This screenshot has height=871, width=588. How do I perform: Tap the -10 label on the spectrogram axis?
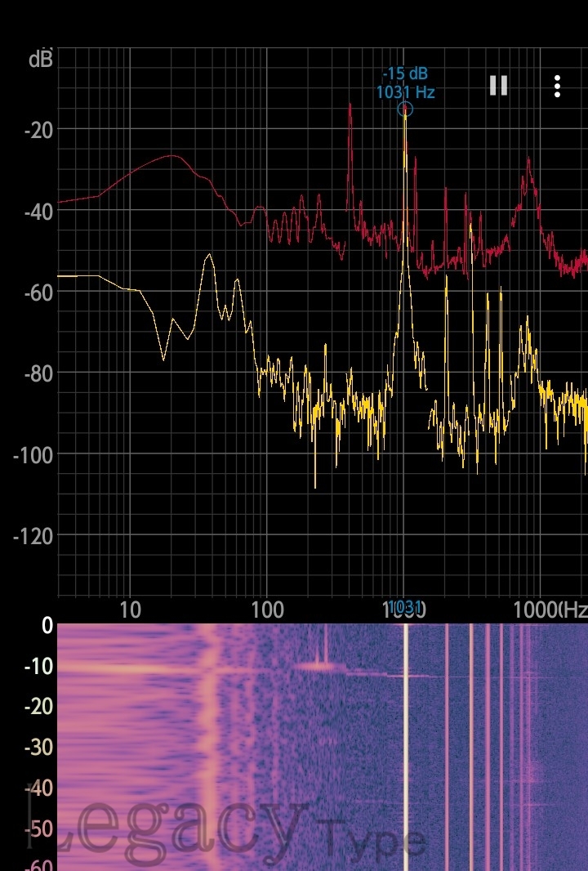click(39, 666)
